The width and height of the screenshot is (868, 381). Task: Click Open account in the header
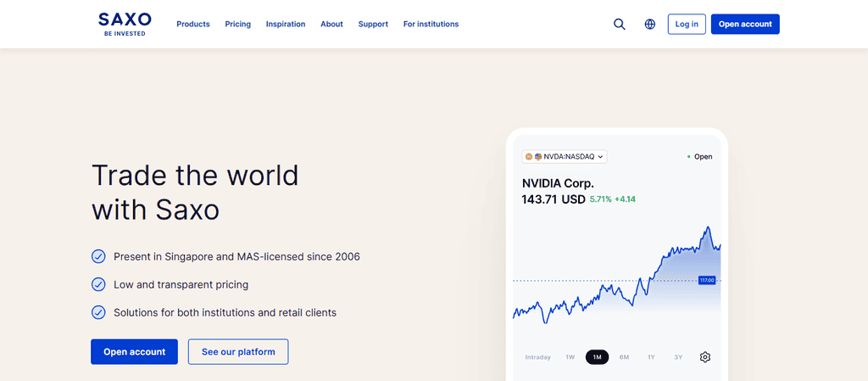pos(745,25)
